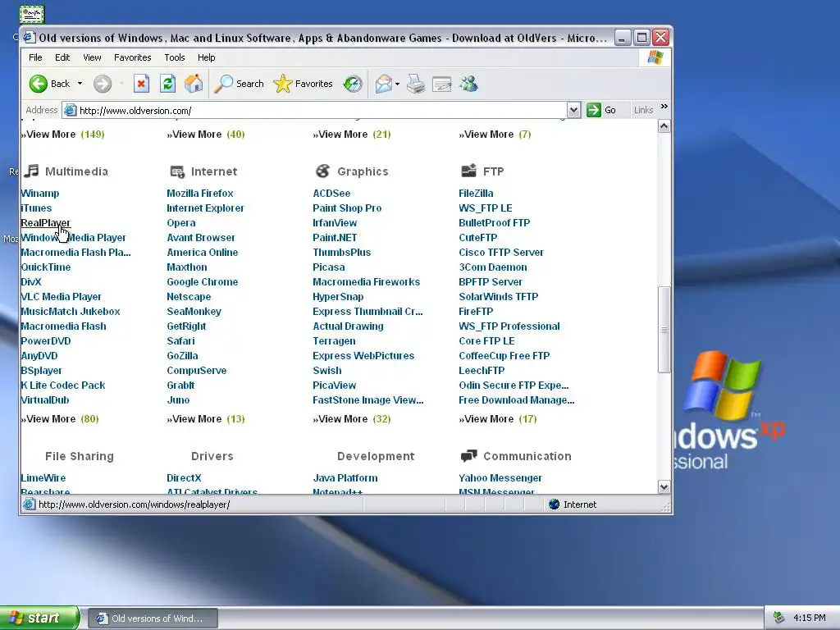
Task: Open the Mail button dropdown arrow
Action: (x=397, y=84)
